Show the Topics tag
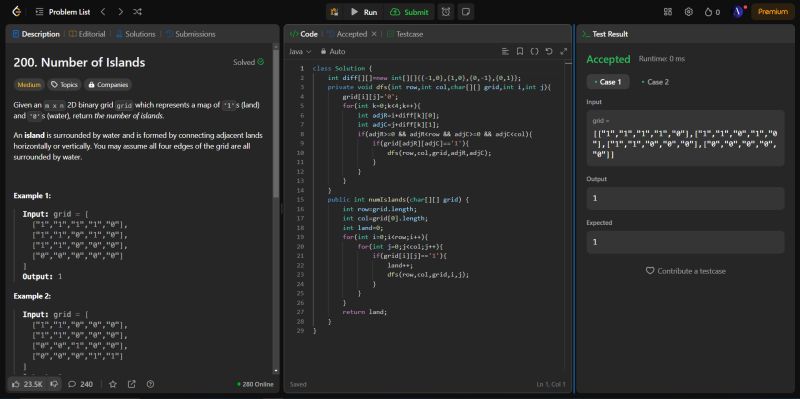 [64, 85]
